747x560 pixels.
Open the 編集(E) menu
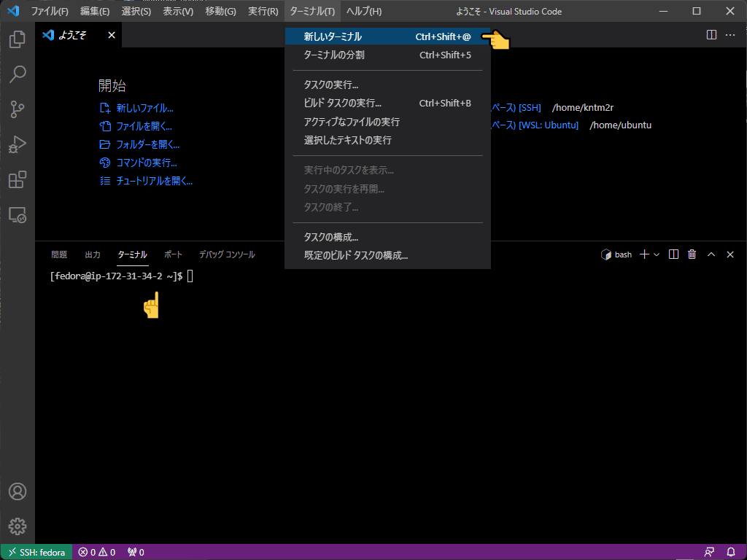pyautogui.click(x=95, y=11)
